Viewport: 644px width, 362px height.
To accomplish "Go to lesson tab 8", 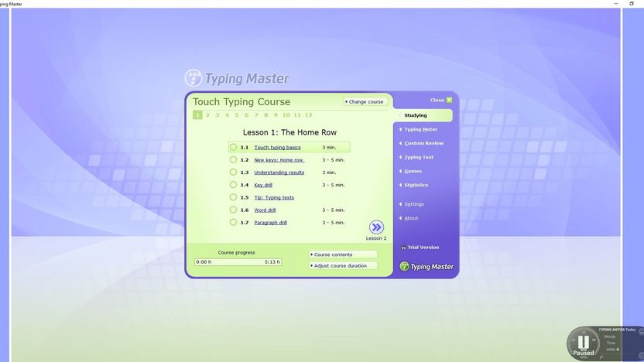I will tap(266, 115).
